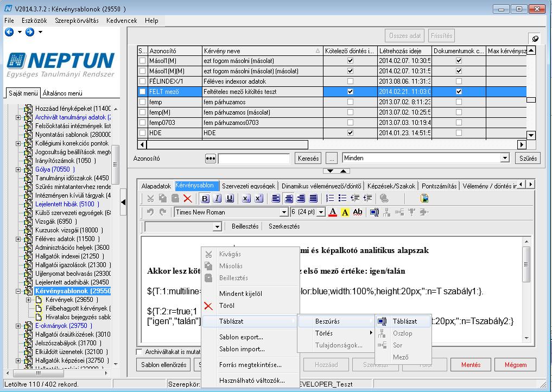Click the blue back navigation arrow
Image resolution: width=552 pixels, height=392 pixels.
[9, 32]
